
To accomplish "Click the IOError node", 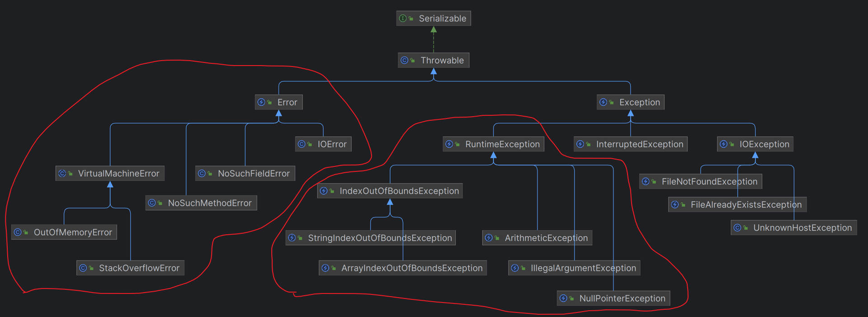I will pyautogui.click(x=323, y=144).
